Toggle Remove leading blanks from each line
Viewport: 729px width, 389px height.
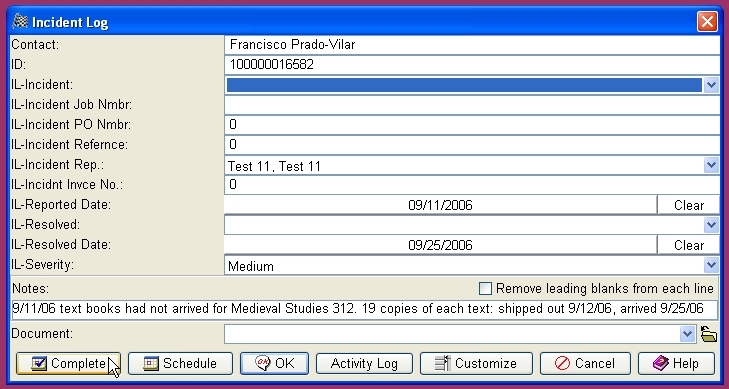click(485, 289)
